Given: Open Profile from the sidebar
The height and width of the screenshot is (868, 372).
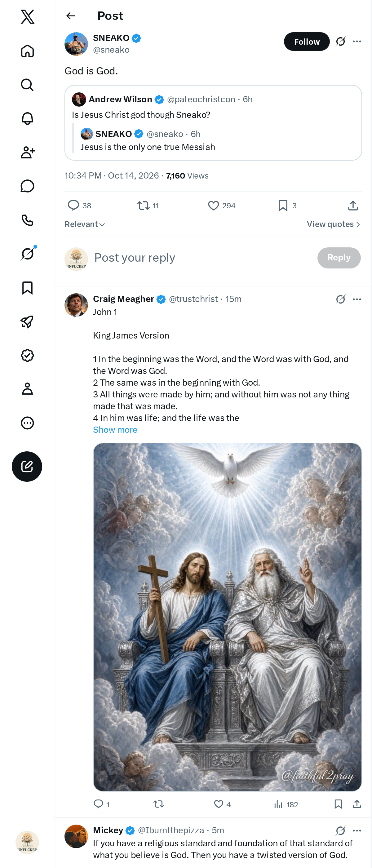Looking at the screenshot, I should point(27,389).
